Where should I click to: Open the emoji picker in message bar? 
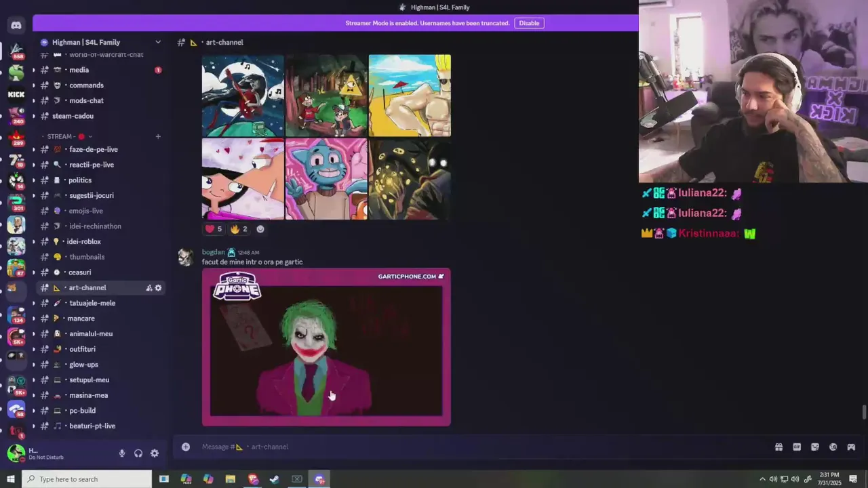833,447
